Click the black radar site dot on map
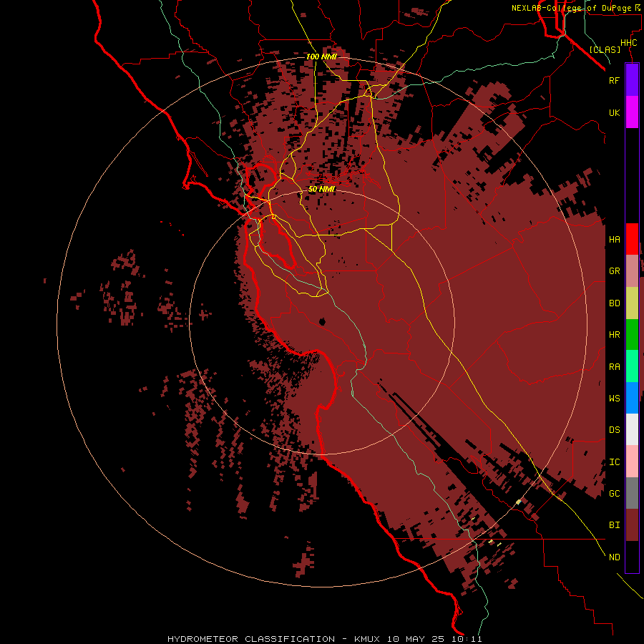This screenshot has width=644, height=644. coord(322,321)
